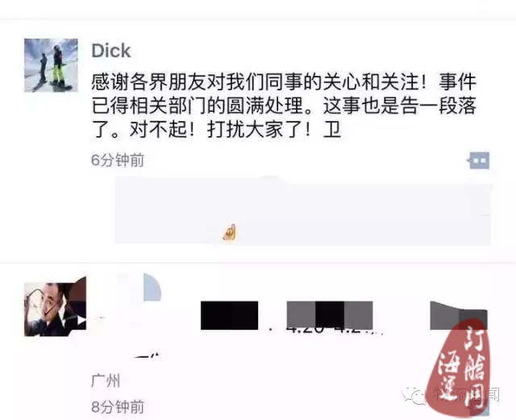Click the dark grey redaction block above stamp
Viewport: 516px width, 420px height.
(459, 315)
